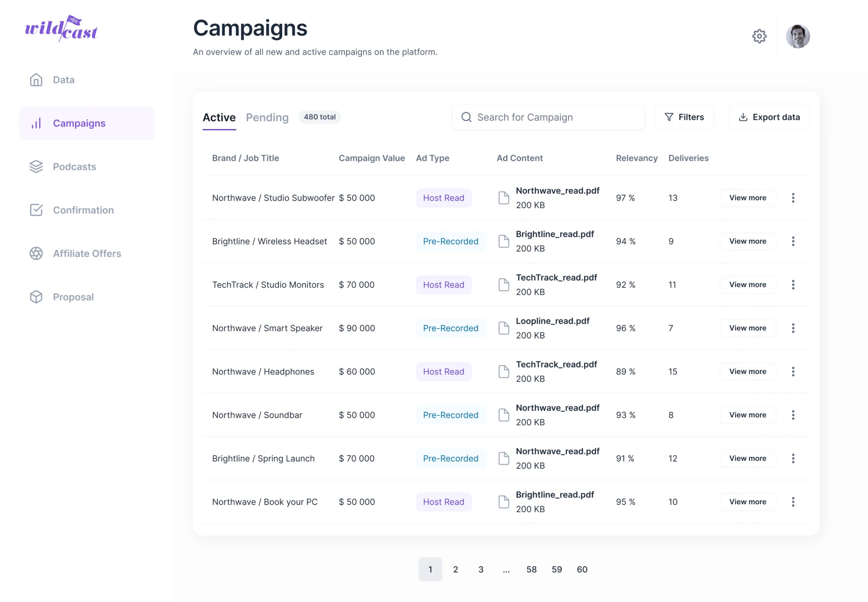Screen dimensions: 868x602
Task: Jump to last page 60
Action: click(x=582, y=569)
